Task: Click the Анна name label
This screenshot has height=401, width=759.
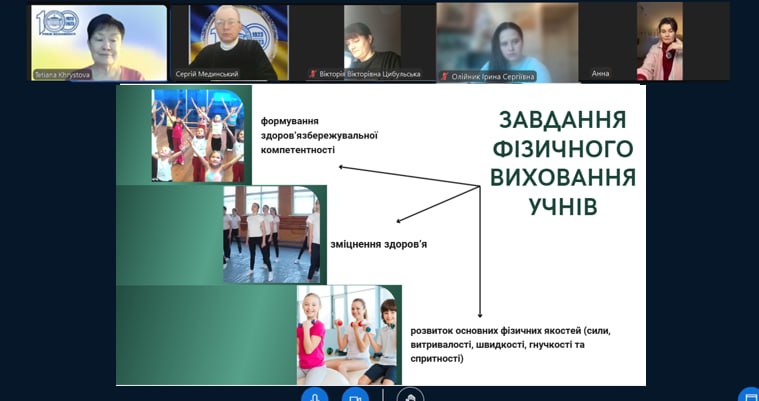Action: coord(600,74)
